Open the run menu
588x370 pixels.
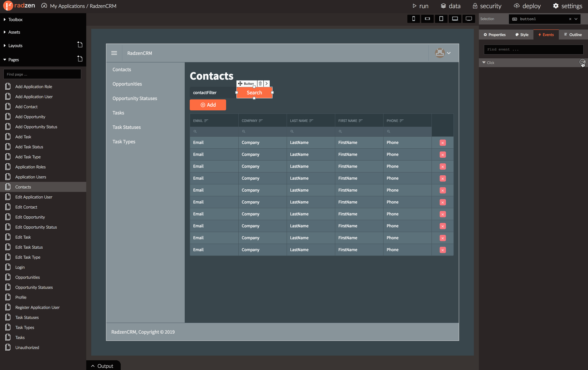[420, 6]
